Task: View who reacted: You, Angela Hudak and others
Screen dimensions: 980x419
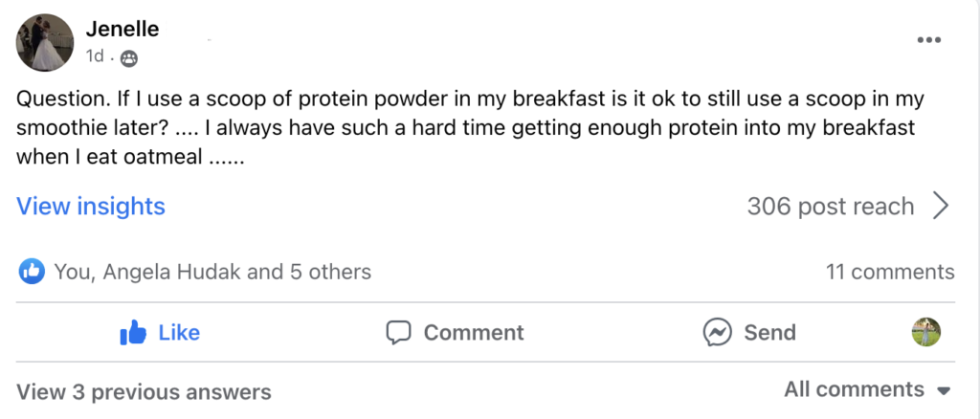Action: tap(212, 272)
